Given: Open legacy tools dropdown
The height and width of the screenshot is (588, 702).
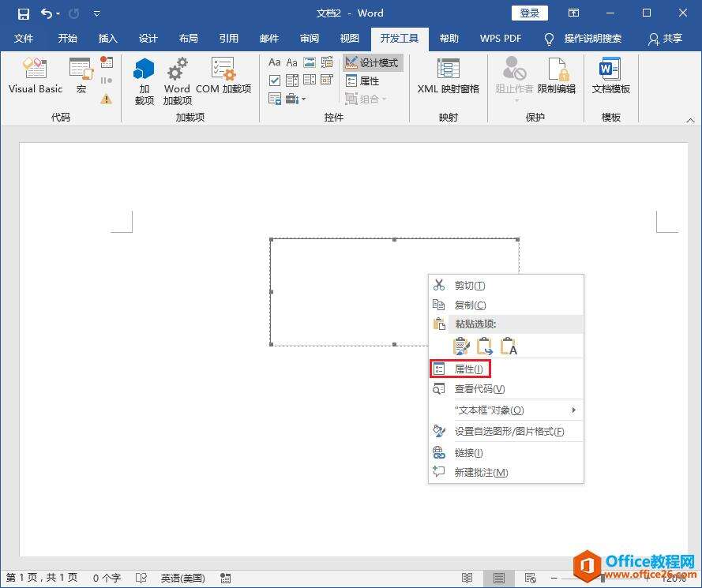Looking at the screenshot, I should coord(295,99).
